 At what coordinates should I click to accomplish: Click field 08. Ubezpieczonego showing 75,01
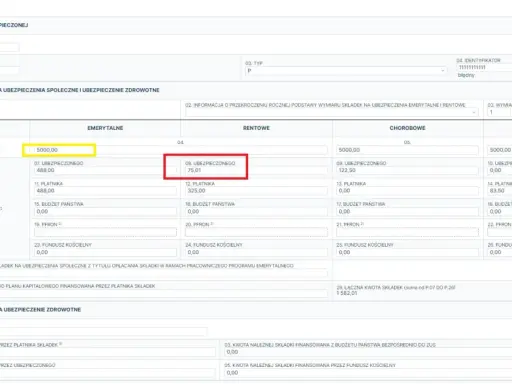256,170
